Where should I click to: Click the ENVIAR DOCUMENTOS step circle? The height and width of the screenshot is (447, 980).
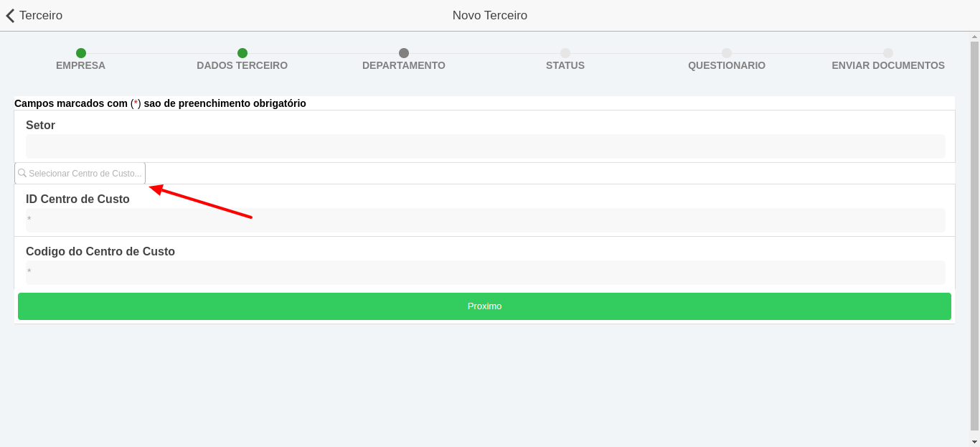pyautogui.click(x=888, y=53)
